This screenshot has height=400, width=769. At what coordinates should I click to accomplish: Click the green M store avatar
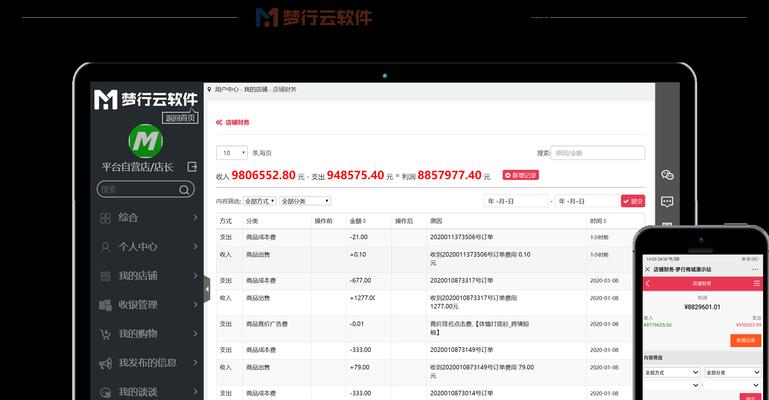click(x=146, y=141)
